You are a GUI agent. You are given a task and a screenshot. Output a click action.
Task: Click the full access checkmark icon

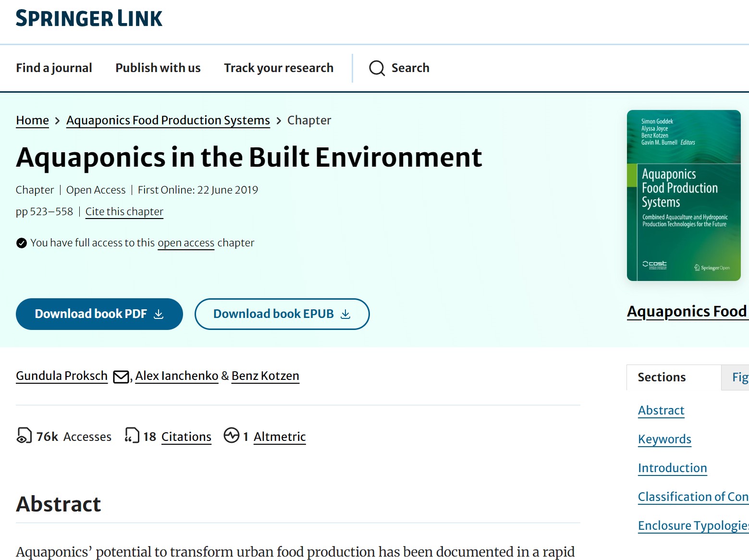[21, 243]
